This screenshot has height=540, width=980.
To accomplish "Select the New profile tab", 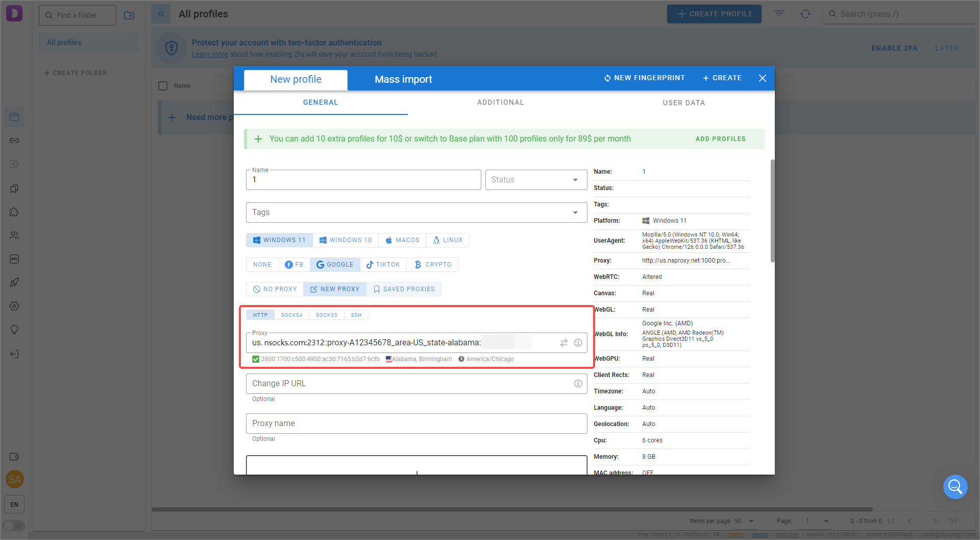I will [296, 80].
